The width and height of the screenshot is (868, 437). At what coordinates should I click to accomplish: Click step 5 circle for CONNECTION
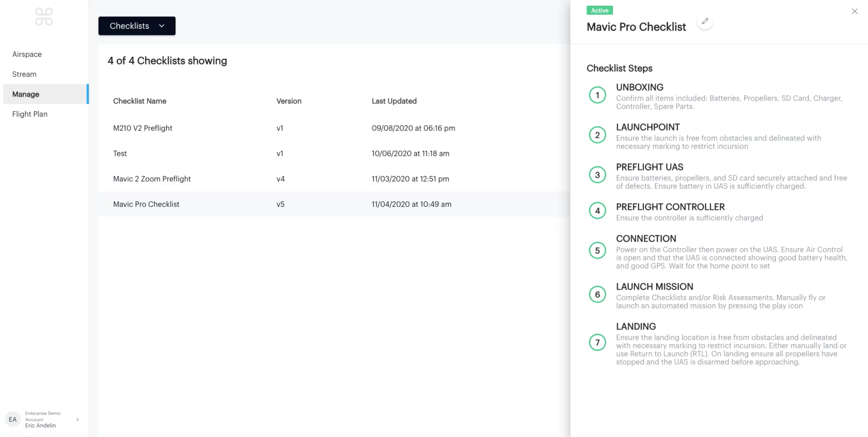point(597,250)
